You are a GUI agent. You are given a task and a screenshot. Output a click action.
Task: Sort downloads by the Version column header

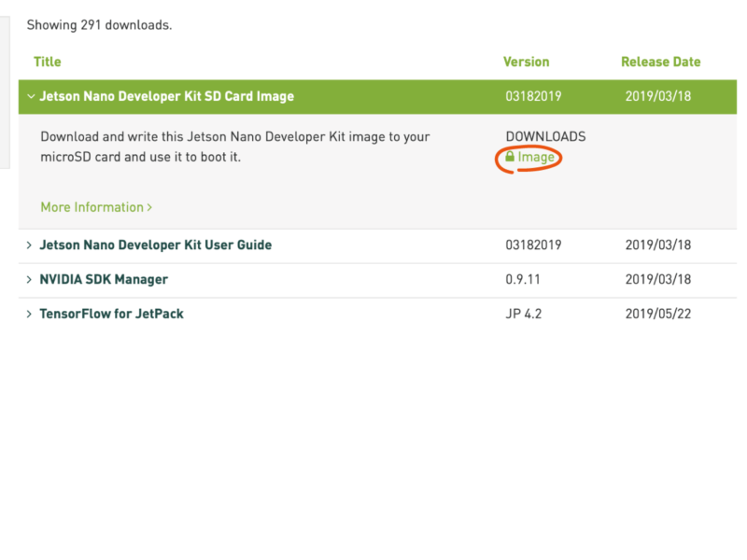[527, 62]
